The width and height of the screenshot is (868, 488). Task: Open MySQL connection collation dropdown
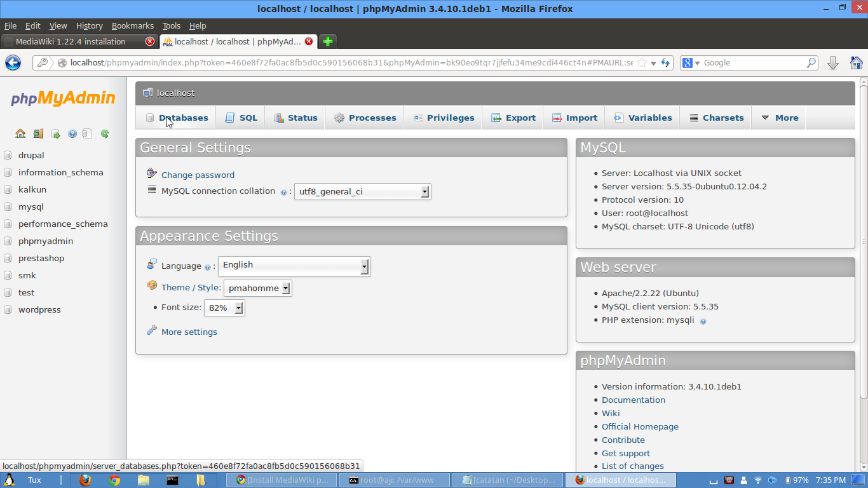362,191
